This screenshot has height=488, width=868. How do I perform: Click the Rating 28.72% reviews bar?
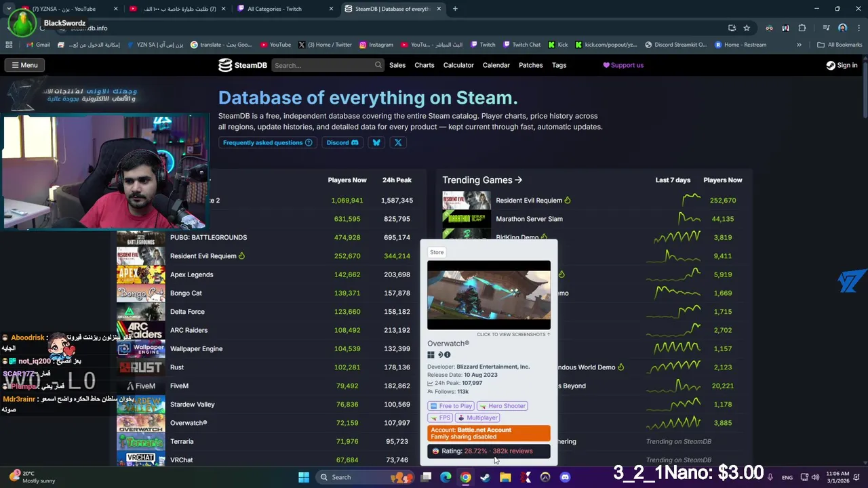(x=489, y=451)
